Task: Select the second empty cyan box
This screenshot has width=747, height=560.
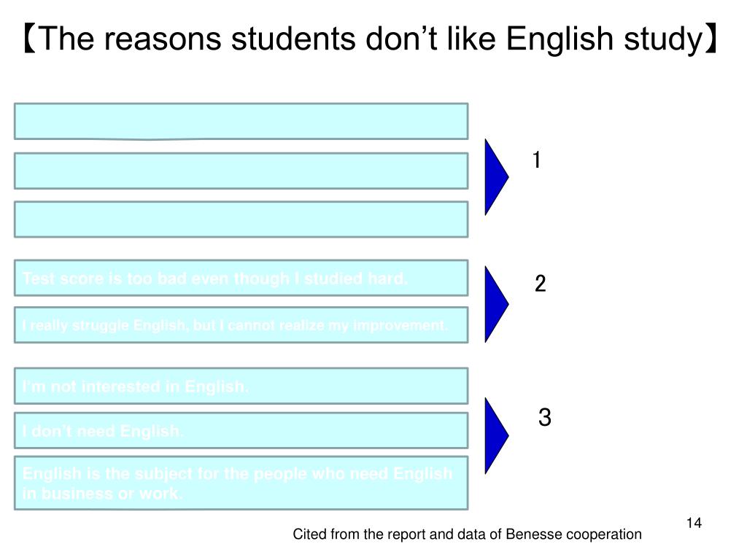Action: point(241,171)
